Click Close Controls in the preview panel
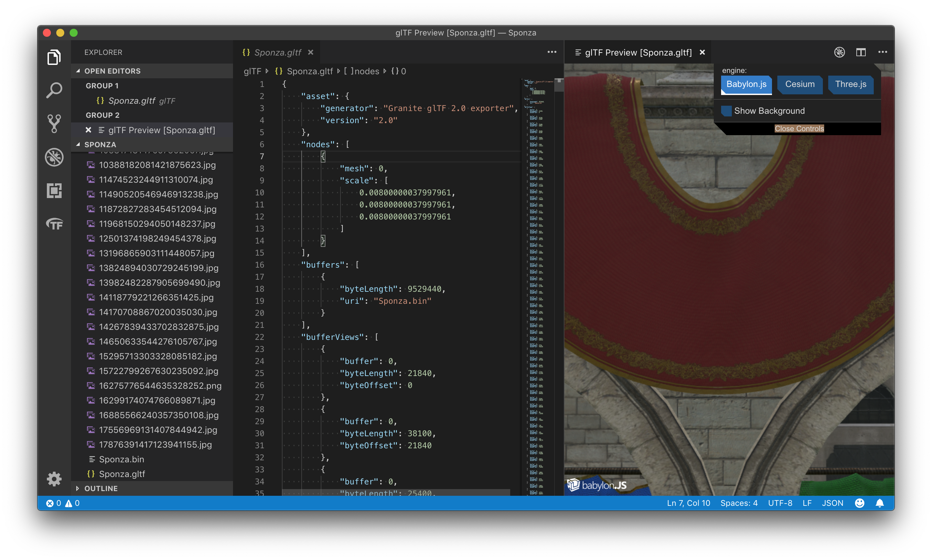The image size is (932, 560). point(799,129)
